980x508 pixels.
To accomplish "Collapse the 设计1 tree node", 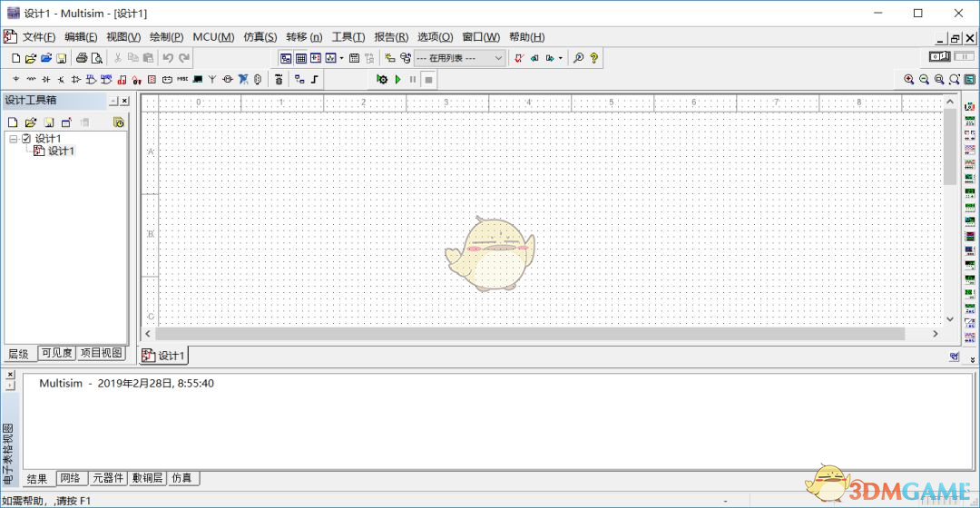I will pos(13,139).
